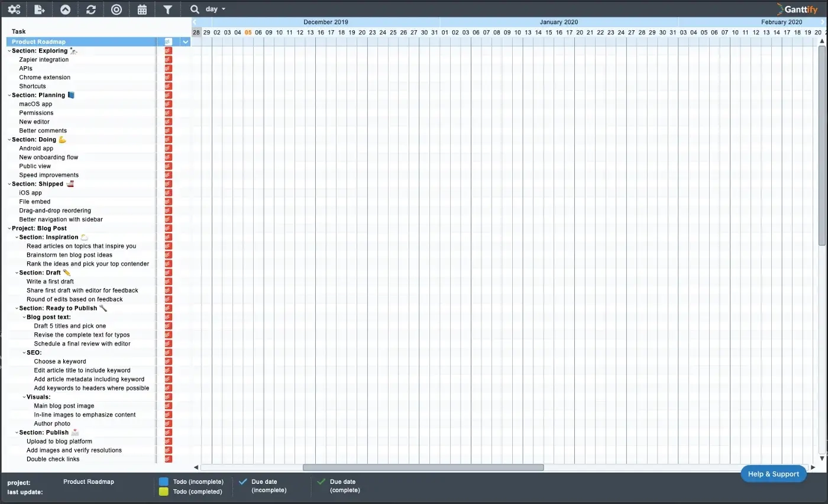Viewport: 828px width, 504px height.
Task: Click the Todoist icon next to Product Roadmap
Action: 167,41
